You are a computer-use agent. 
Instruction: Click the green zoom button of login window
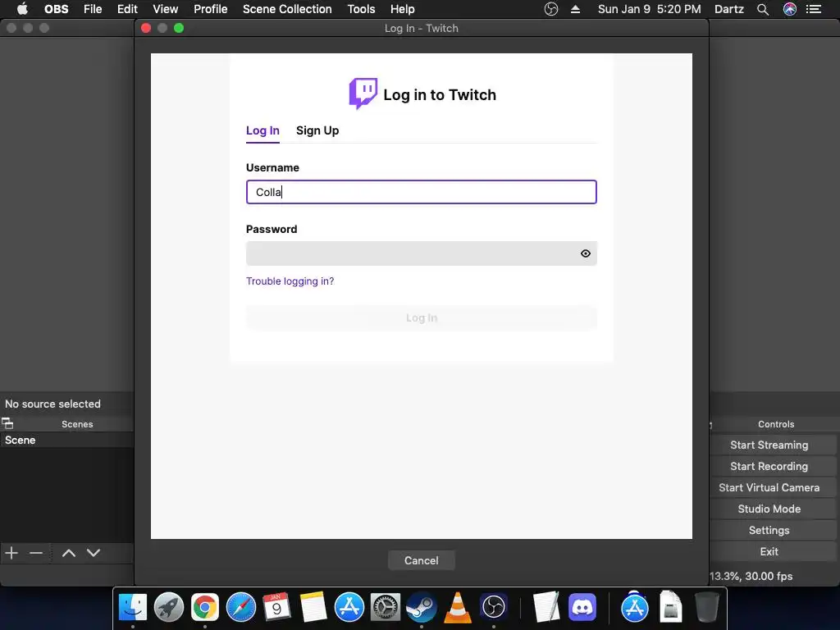(179, 28)
